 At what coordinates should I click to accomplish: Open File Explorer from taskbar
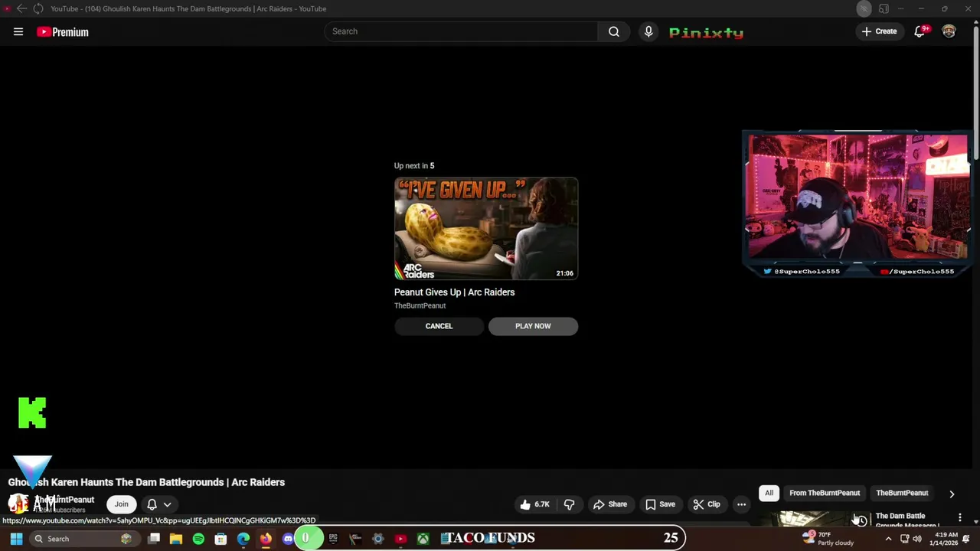tap(176, 539)
